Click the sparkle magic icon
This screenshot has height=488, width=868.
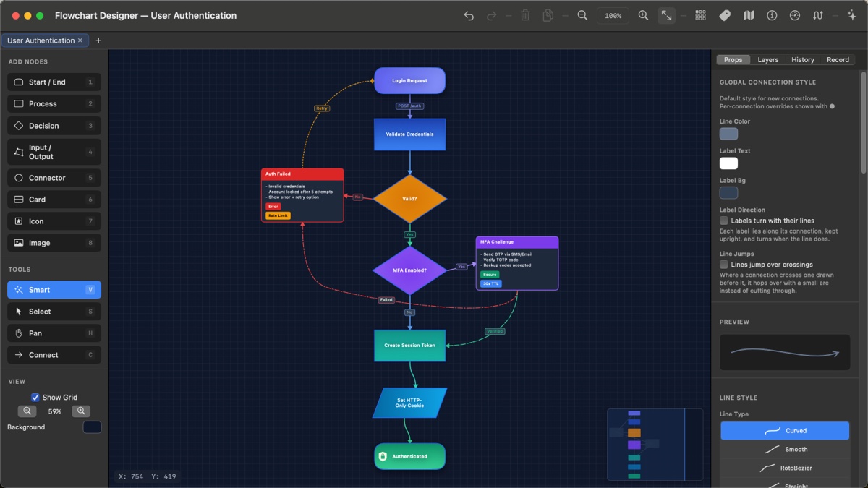(852, 16)
